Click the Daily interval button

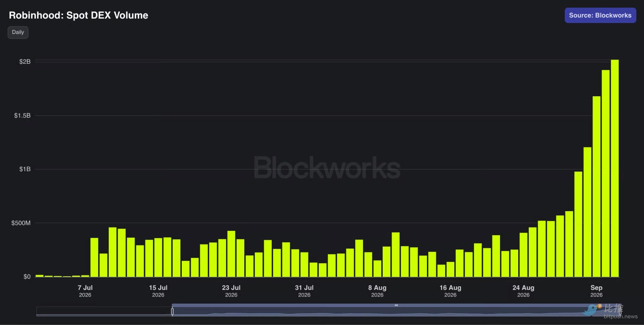18,32
